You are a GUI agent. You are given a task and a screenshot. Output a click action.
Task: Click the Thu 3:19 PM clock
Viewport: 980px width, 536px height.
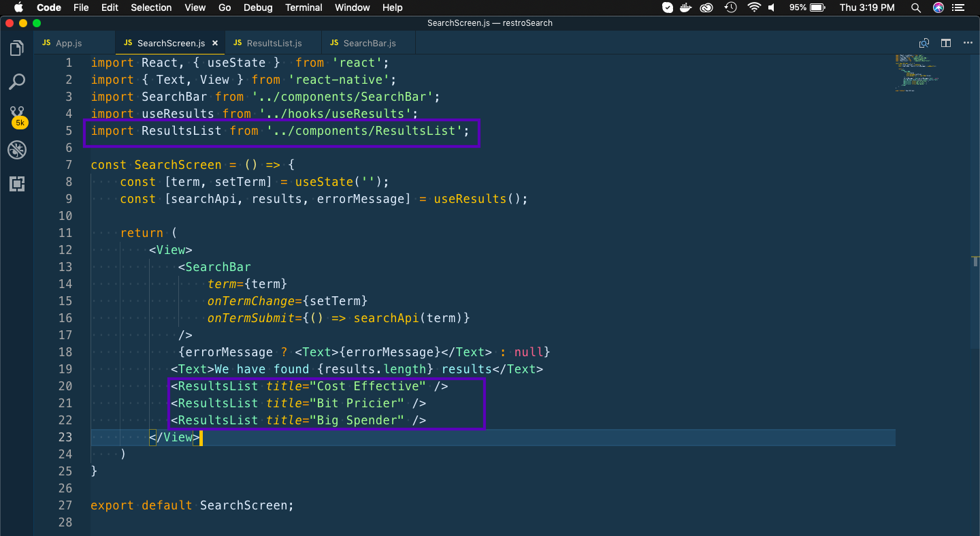867,7
